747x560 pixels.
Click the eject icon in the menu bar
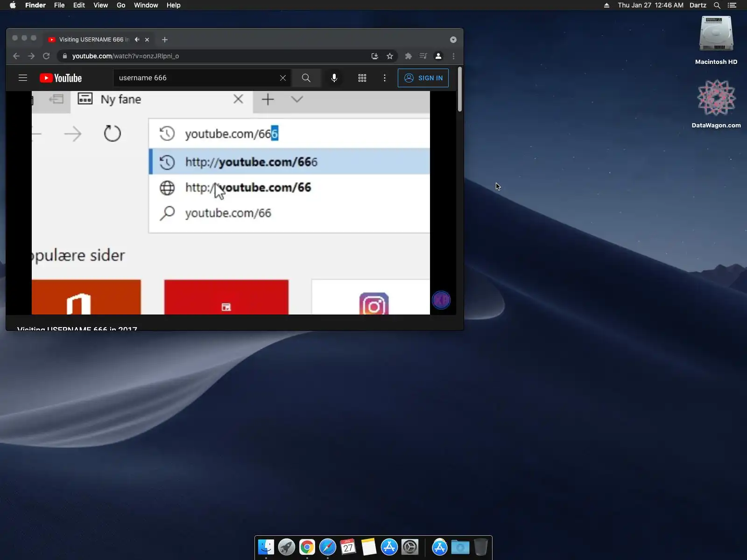pyautogui.click(x=606, y=5)
